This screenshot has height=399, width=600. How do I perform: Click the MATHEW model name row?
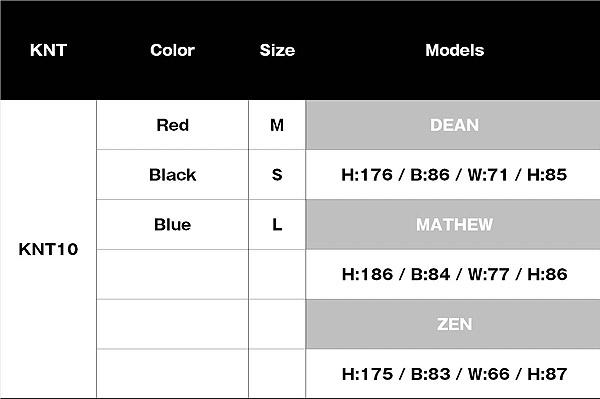coord(453,225)
